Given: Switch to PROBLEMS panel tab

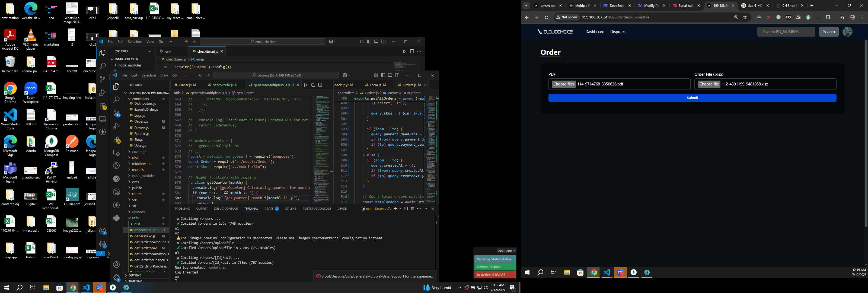Looking at the screenshot, I should (182, 209).
